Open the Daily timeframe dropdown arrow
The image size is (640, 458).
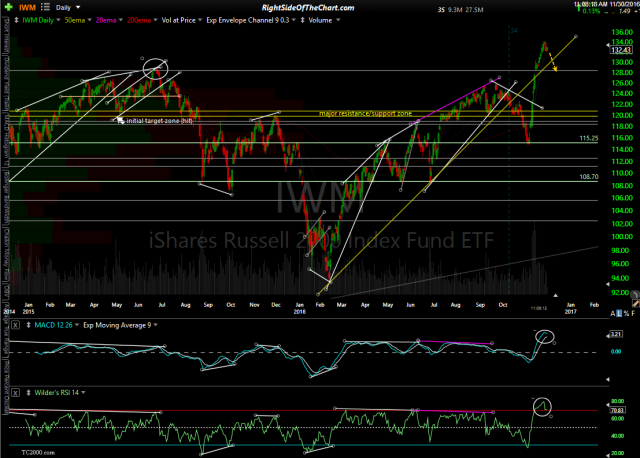pos(78,7)
